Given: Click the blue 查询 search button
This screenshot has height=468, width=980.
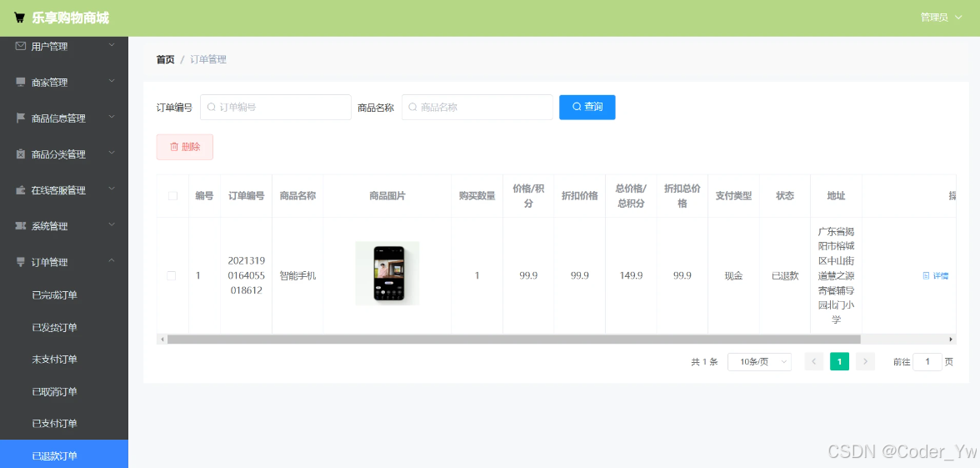Looking at the screenshot, I should pyautogui.click(x=587, y=107).
